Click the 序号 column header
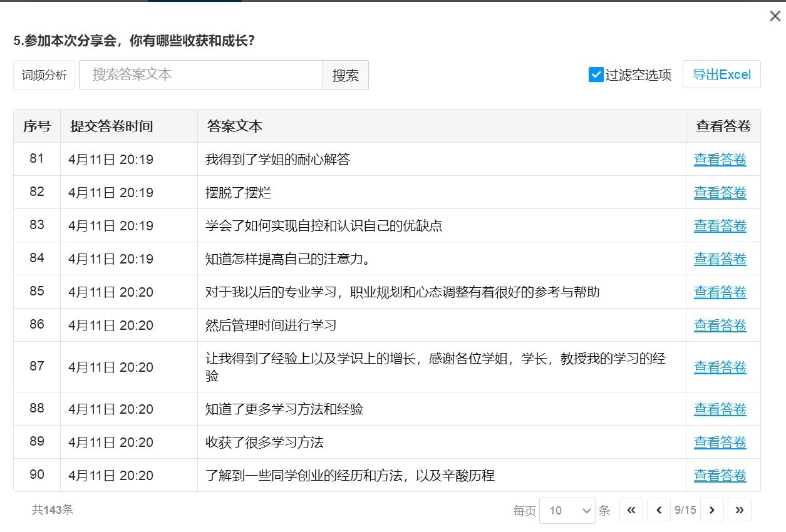 [37, 126]
